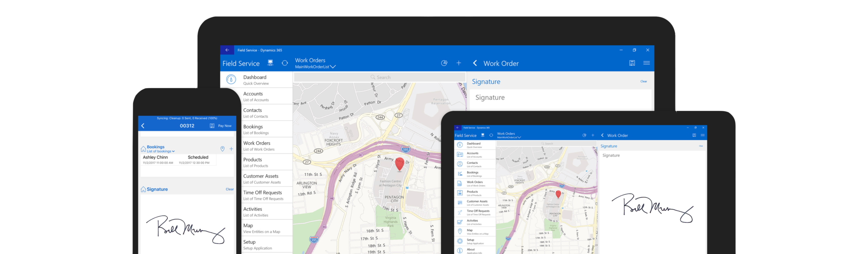Add a booking with the plus icon on the phone
The image size is (868, 254).
tap(231, 149)
